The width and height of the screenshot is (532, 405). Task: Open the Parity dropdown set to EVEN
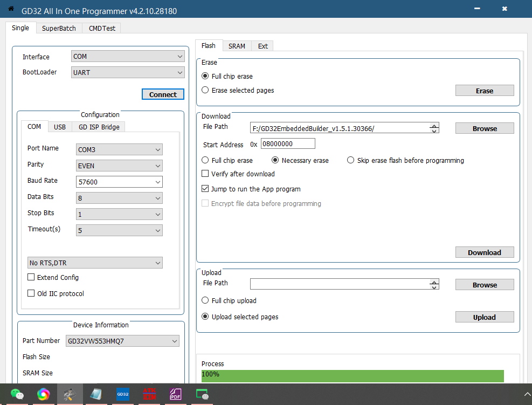[119, 166]
